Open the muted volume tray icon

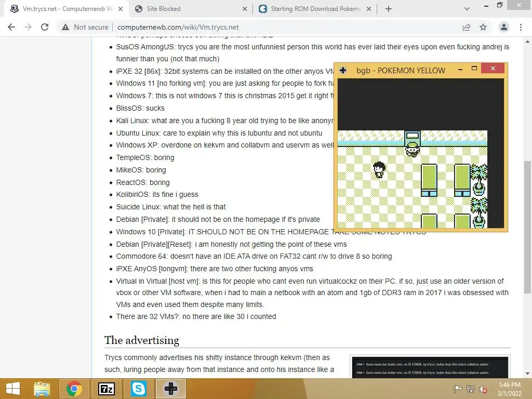(x=483, y=389)
